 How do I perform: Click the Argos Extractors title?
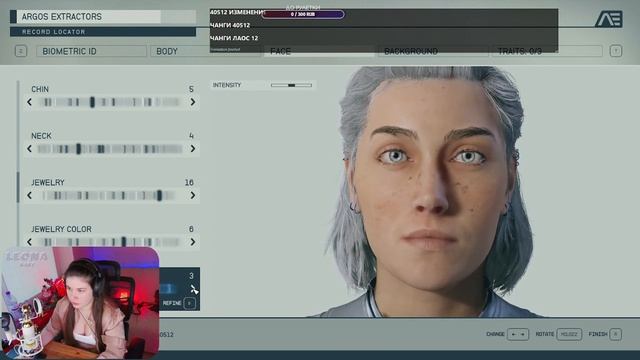coord(62,17)
